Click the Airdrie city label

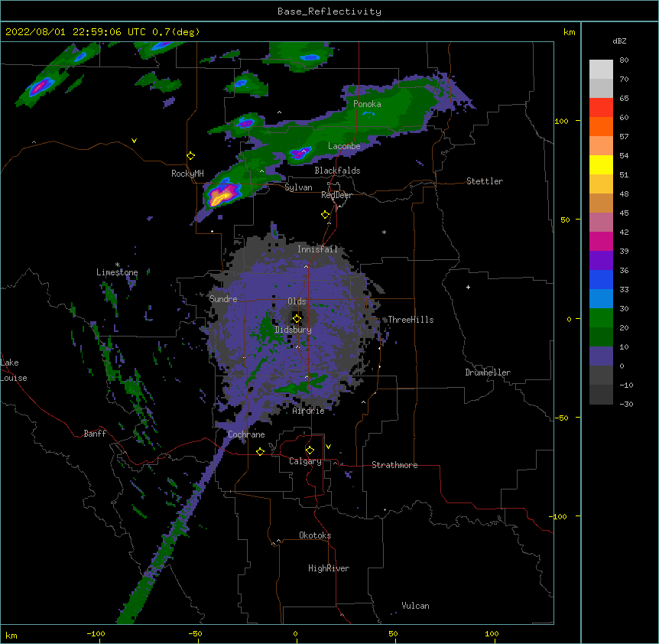[x=309, y=411]
